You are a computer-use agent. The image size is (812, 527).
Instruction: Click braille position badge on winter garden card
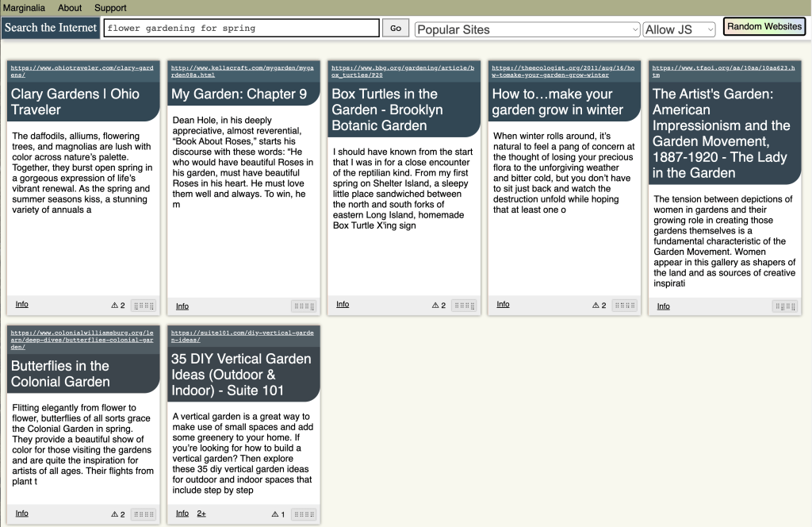625,306
